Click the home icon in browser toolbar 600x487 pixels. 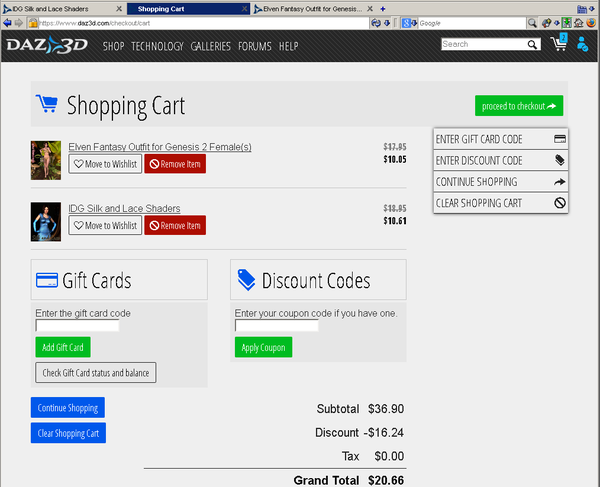coord(579,23)
